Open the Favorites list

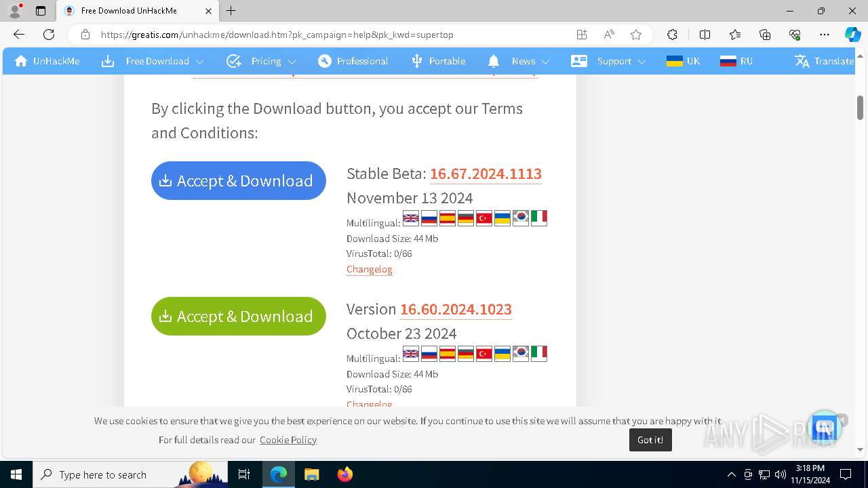(735, 35)
